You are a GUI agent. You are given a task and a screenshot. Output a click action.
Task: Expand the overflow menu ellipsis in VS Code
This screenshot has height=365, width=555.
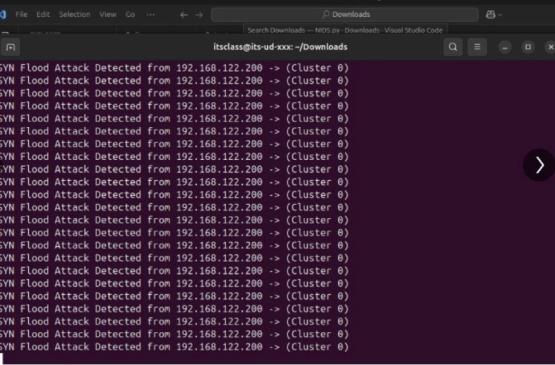point(150,15)
